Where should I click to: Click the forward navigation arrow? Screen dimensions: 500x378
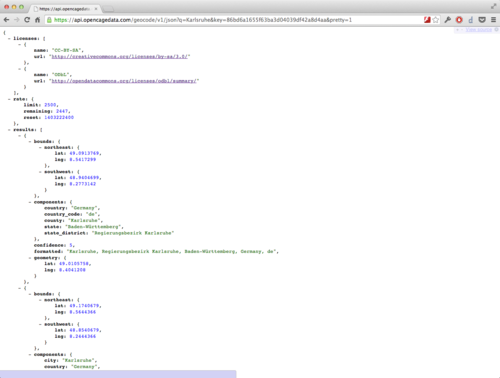17,20
